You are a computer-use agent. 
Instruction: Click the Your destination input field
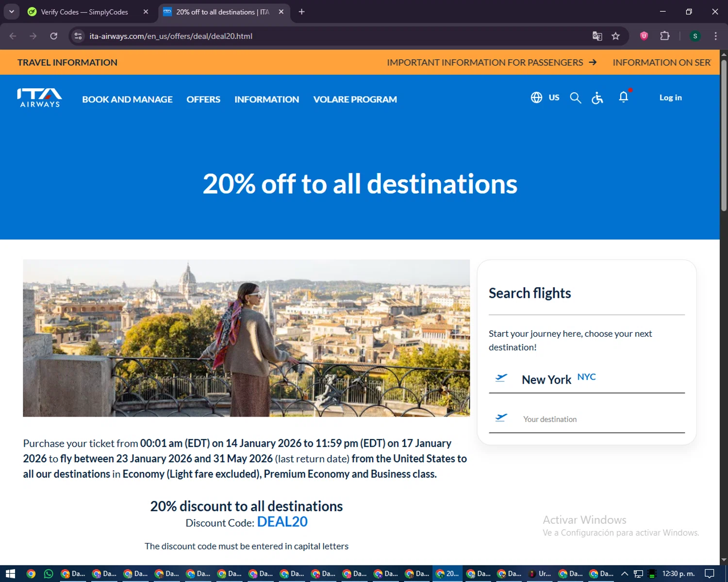point(587,419)
